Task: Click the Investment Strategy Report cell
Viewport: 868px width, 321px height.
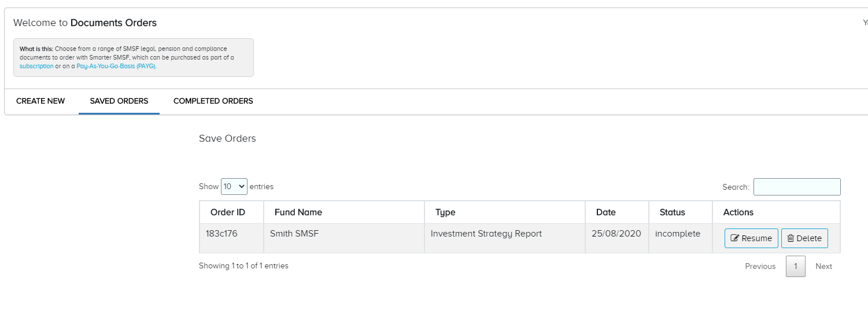Action: coord(486,234)
